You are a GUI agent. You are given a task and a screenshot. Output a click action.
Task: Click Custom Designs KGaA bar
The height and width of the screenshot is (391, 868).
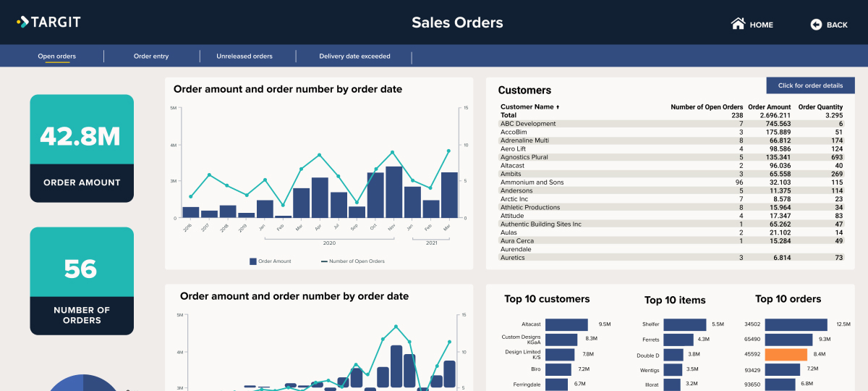561,339
